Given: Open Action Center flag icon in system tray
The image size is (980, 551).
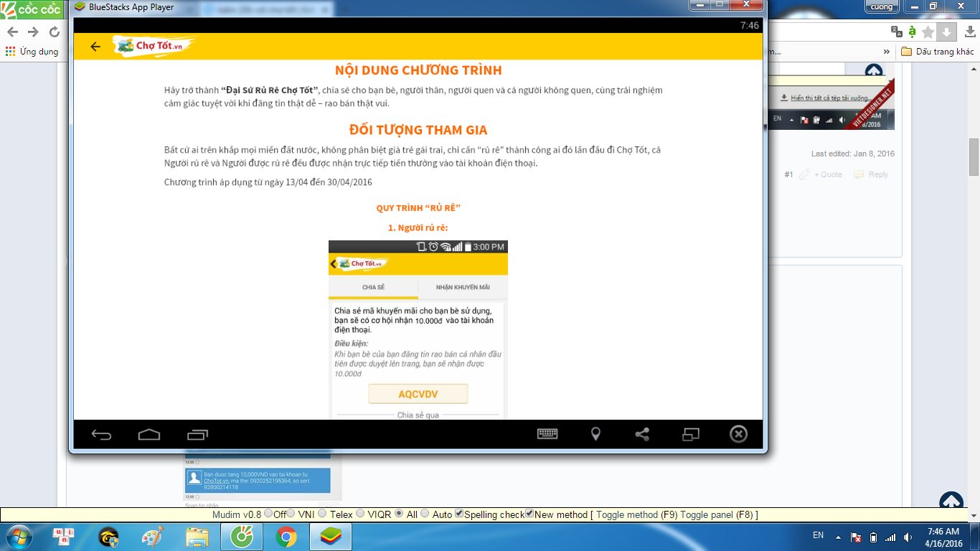Looking at the screenshot, I should (x=855, y=537).
